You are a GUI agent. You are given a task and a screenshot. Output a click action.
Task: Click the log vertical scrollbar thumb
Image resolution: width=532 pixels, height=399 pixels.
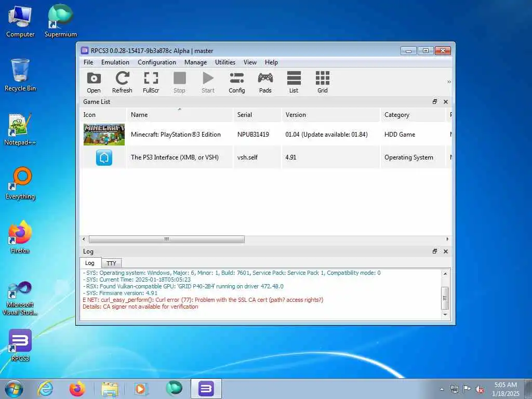(x=445, y=298)
